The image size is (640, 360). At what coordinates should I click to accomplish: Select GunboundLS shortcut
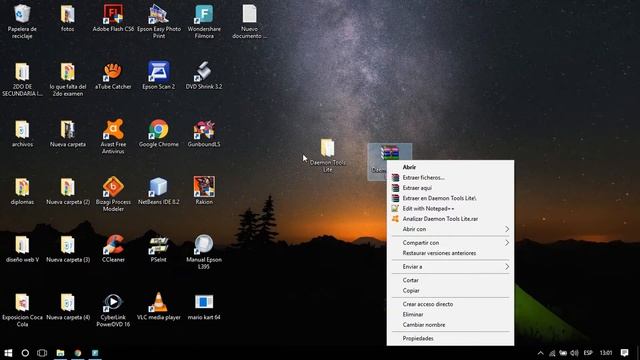pos(204,133)
